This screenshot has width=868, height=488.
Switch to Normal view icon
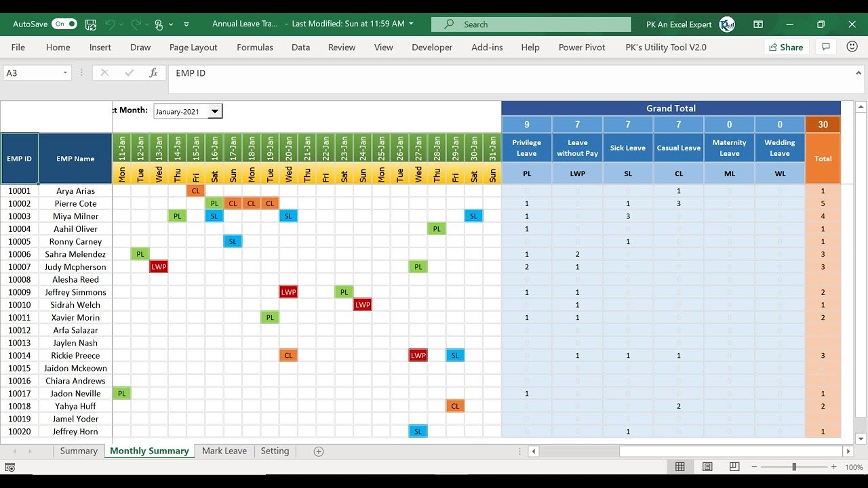pos(679,467)
